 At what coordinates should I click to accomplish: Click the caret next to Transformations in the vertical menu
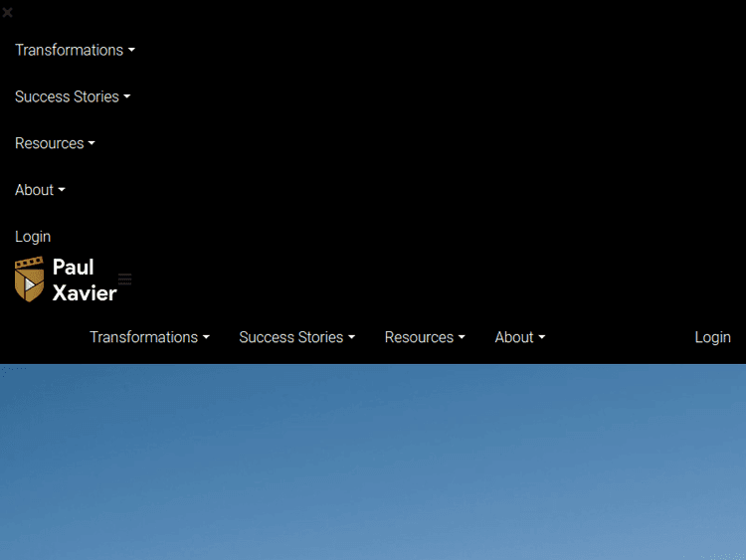pyautogui.click(x=131, y=51)
